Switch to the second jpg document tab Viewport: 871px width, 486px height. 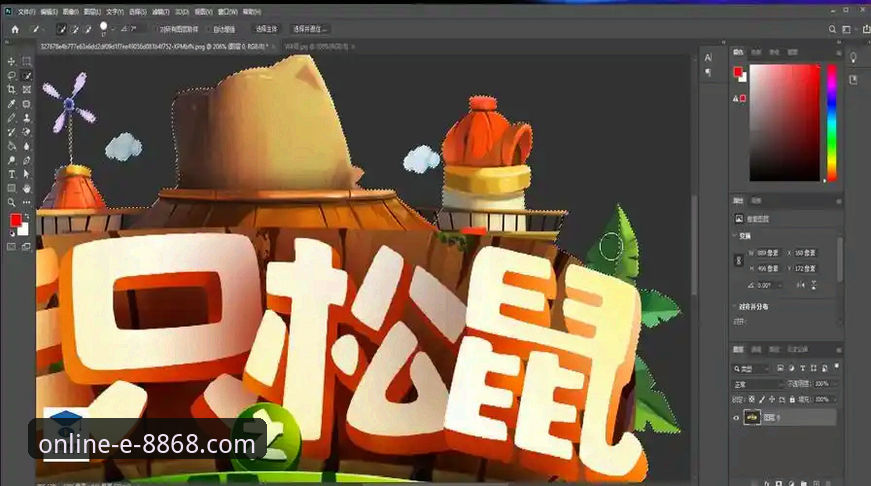click(317, 47)
